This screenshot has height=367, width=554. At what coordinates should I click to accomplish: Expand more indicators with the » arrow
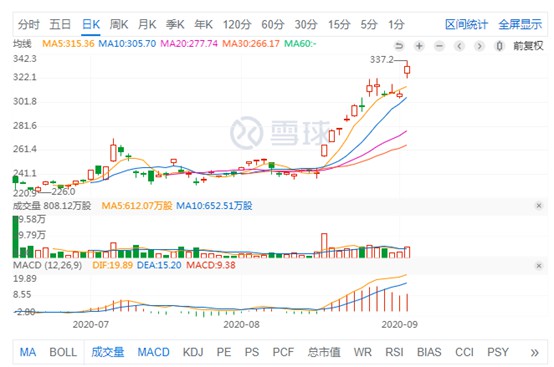[x=535, y=352]
